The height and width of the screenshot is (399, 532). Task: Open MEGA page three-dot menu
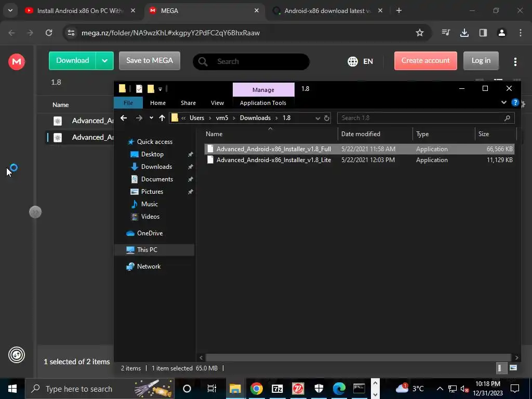coord(515,61)
